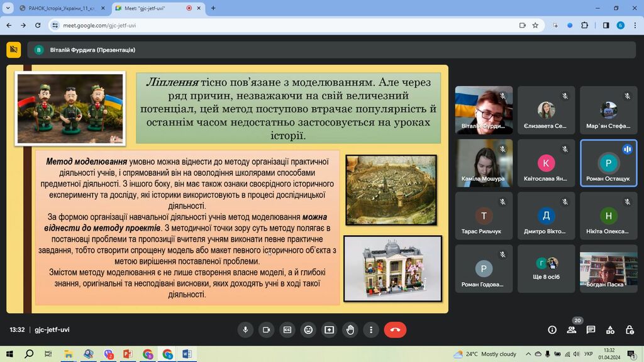Open more options three-dot menu

coord(371,329)
